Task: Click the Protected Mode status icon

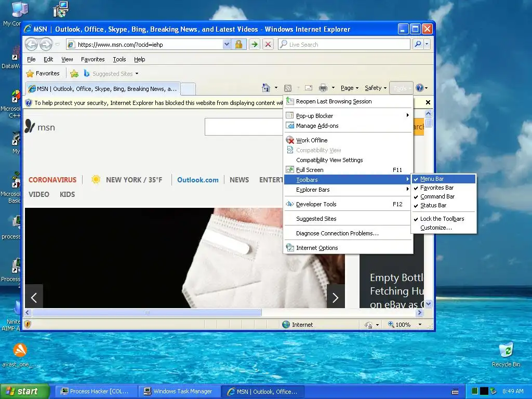Action: point(368,325)
